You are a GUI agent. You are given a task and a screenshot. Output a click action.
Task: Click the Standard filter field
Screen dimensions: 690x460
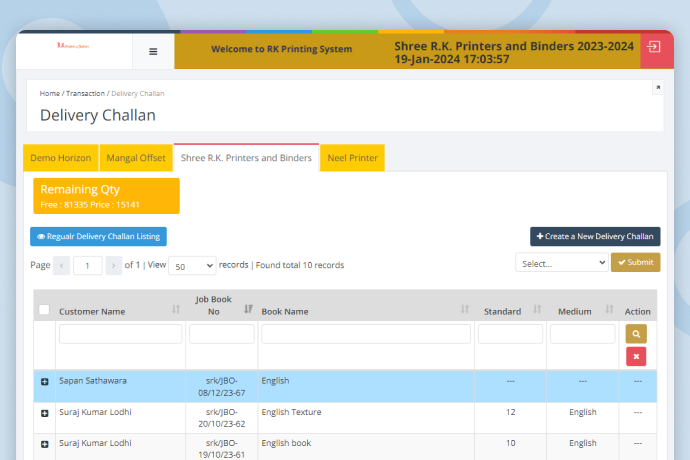510,334
